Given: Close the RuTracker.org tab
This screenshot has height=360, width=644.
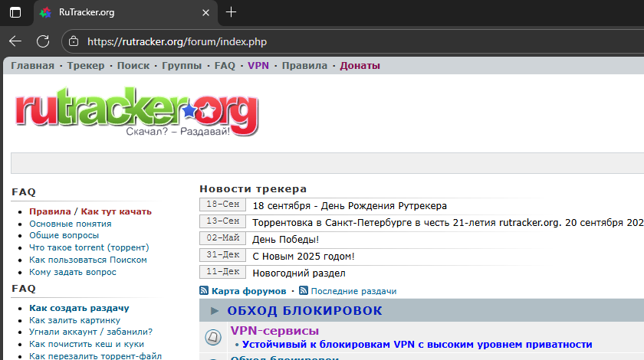Looking at the screenshot, I should (205, 13).
